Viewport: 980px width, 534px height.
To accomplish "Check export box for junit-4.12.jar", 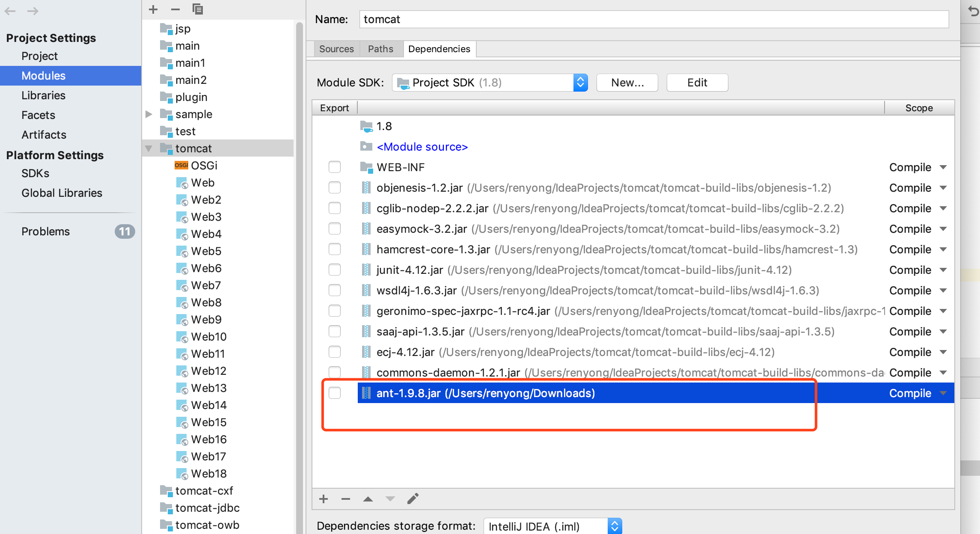I will pyautogui.click(x=335, y=270).
